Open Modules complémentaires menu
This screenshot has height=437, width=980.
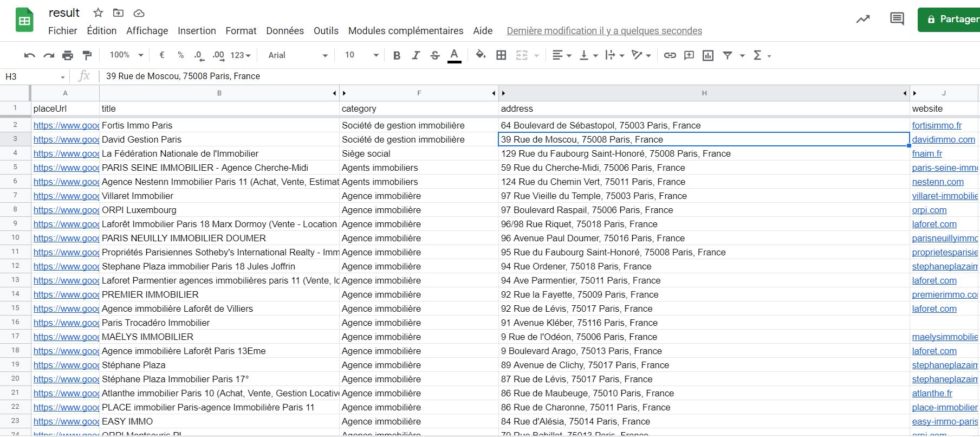pyautogui.click(x=406, y=31)
